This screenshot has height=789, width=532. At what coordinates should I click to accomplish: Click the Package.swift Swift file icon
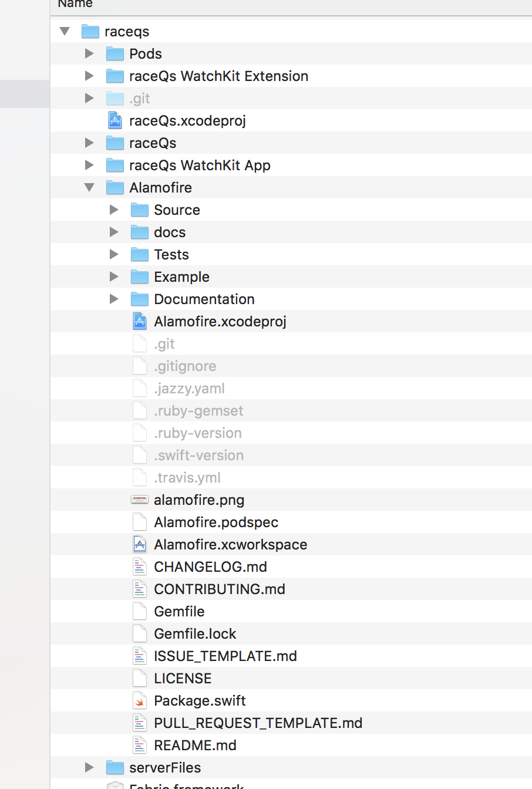[x=140, y=700]
